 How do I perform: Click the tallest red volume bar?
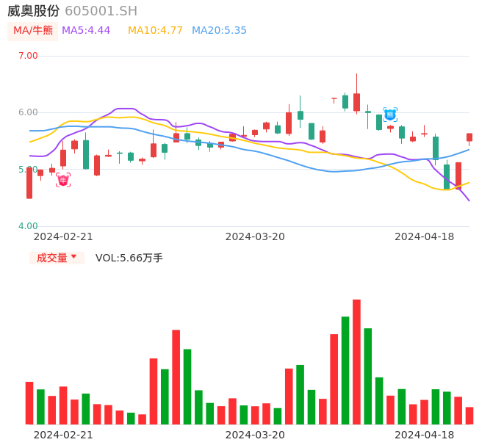[x=356, y=361]
